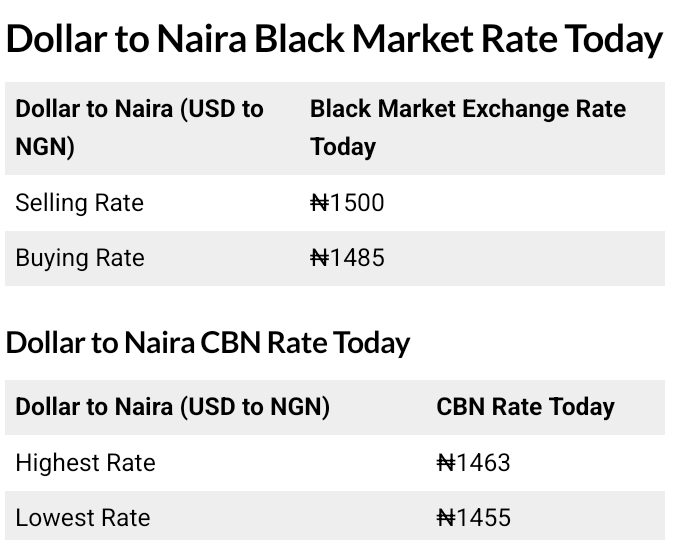Viewport: 673px width, 540px height.
Task: Select the digits 1485 in Buying Rate row
Action: (x=357, y=258)
